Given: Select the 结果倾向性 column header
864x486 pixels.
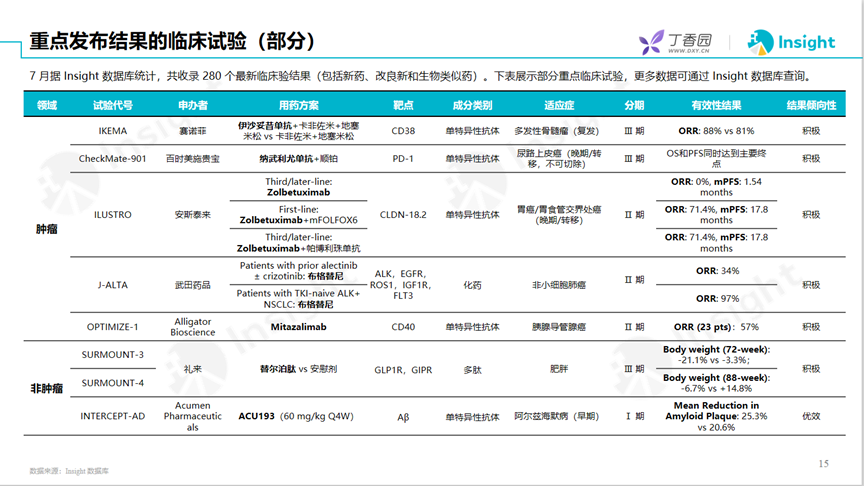Looking at the screenshot, I should [811, 105].
